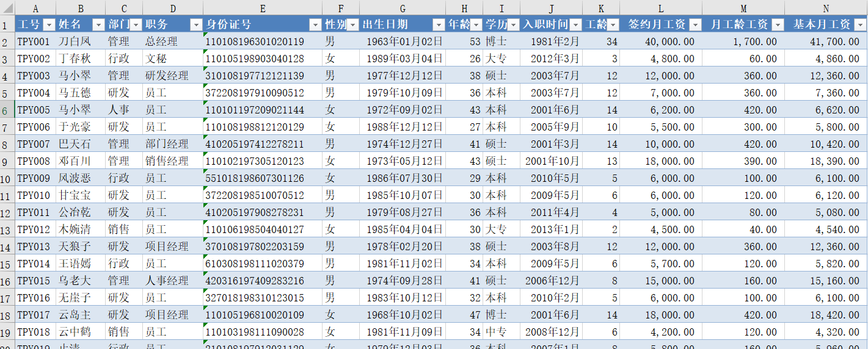Select row 2 header
Screen dimensions: 868x349
[7, 42]
